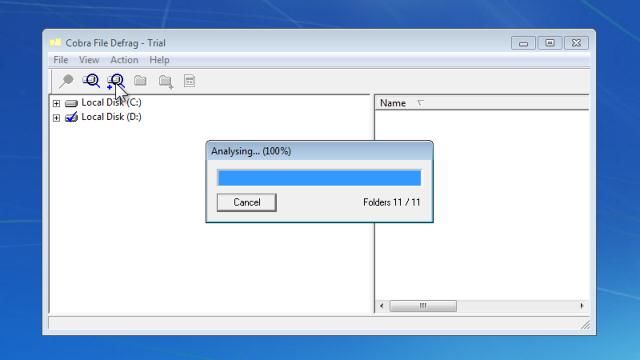This screenshot has width=640, height=360.
Task: Click the Local Disk (C:) drive icon
Action: coord(71,103)
